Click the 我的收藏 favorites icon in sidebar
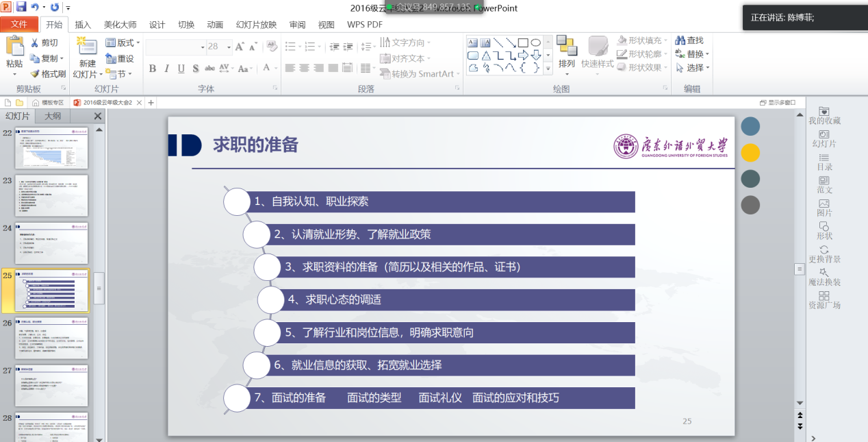 click(x=824, y=112)
